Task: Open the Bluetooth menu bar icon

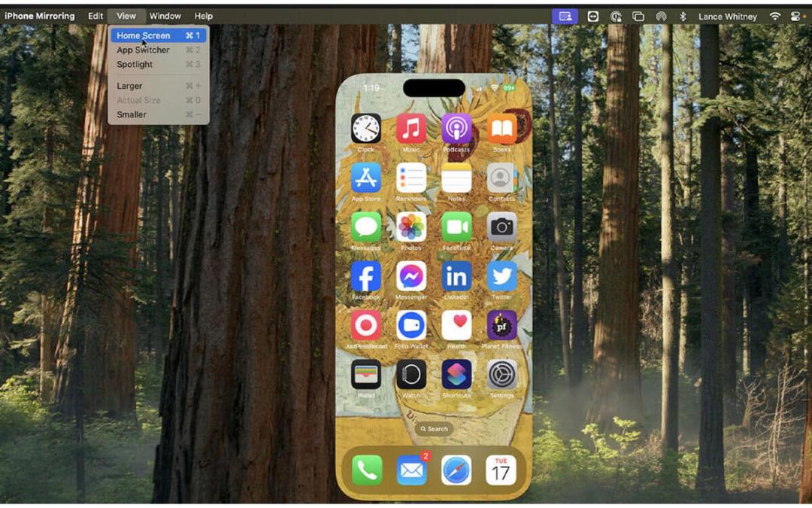Action: point(683,17)
